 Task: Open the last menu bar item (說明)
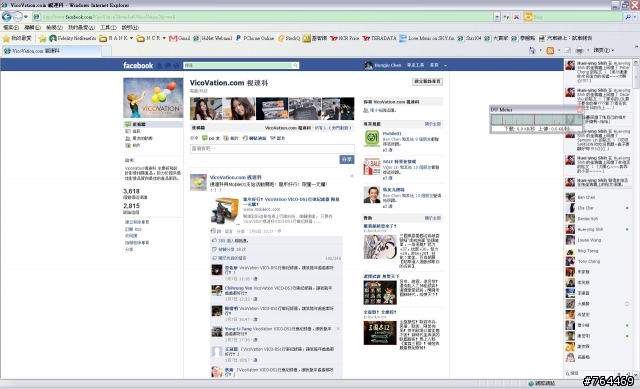coord(130,27)
